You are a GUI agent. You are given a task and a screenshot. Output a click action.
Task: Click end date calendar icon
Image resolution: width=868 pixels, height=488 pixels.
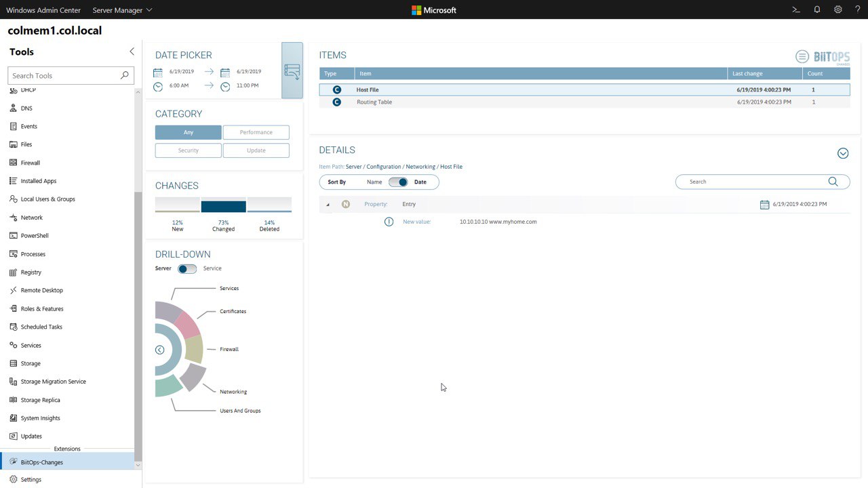pyautogui.click(x=225, y=72)
